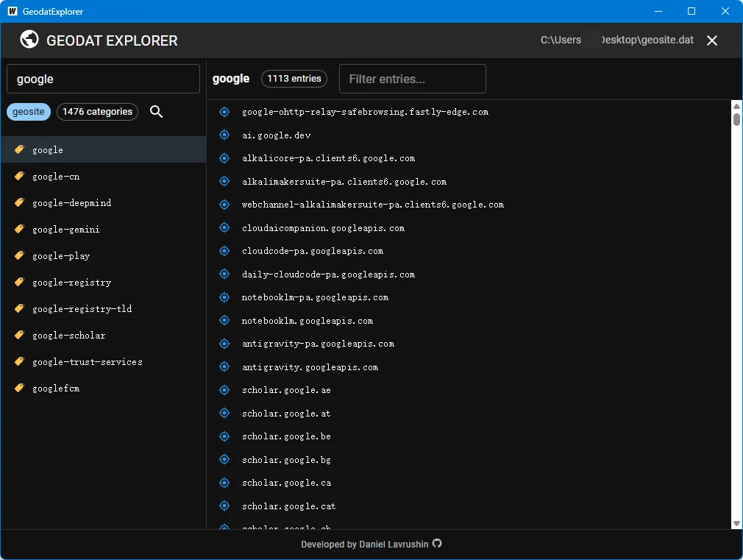This screenshot has height=560, width=743.
Task: Select the google-gemini category
Action: [x=103, y=230]
